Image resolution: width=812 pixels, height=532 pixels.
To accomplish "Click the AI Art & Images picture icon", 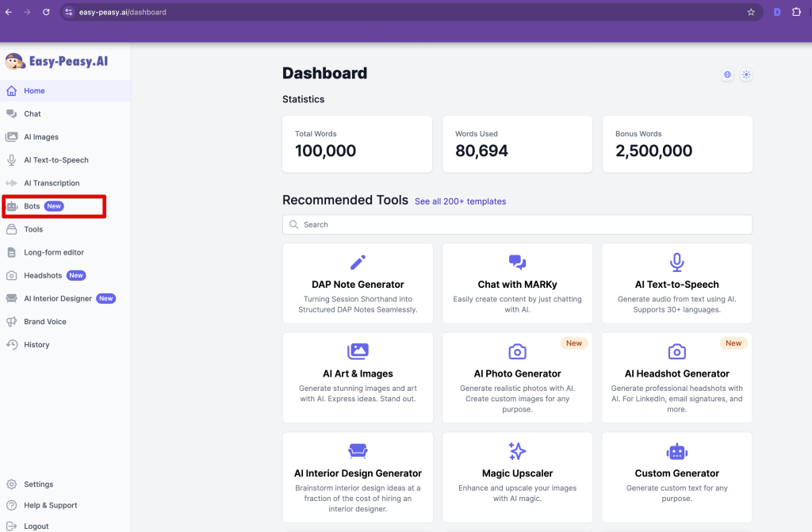I will point(358,351).
